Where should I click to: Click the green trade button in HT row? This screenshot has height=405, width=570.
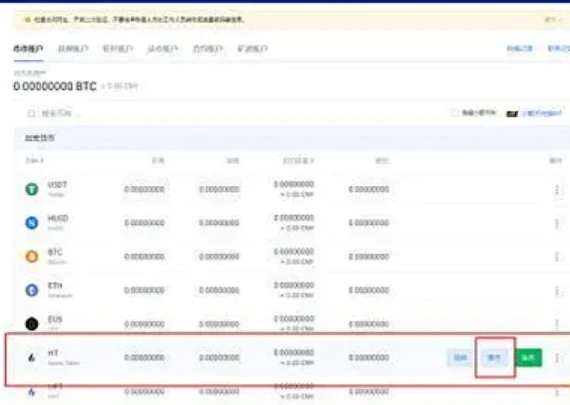529,358
